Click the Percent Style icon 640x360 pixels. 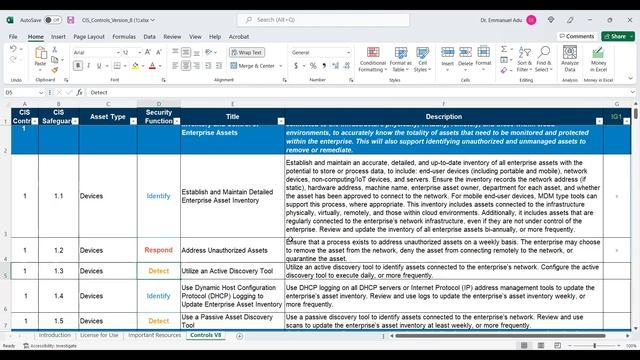coord(313,66)
